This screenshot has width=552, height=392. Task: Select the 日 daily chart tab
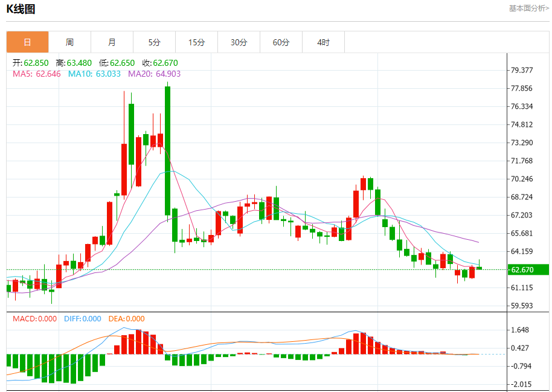[x=27, y=42]
